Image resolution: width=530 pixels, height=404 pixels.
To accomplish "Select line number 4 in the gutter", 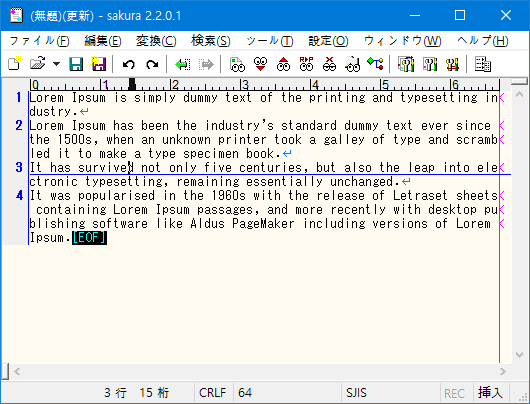I will pos(19,195).
